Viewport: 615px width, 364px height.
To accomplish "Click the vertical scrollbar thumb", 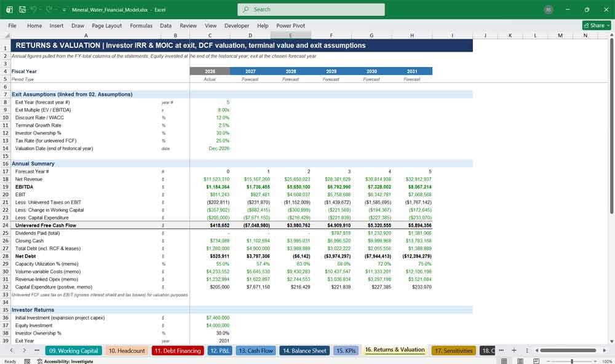I will (x=611, y=126).
